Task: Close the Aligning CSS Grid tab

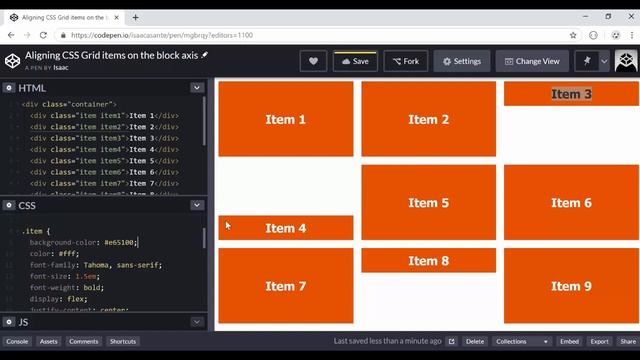Action: pos(116,18)
